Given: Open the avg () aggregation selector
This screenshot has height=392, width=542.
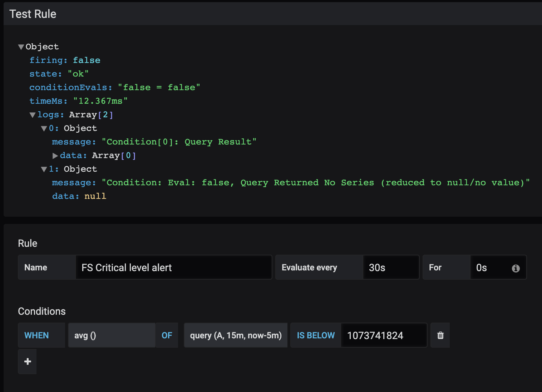Looking at the screenshot, I should tap(112, 335).
